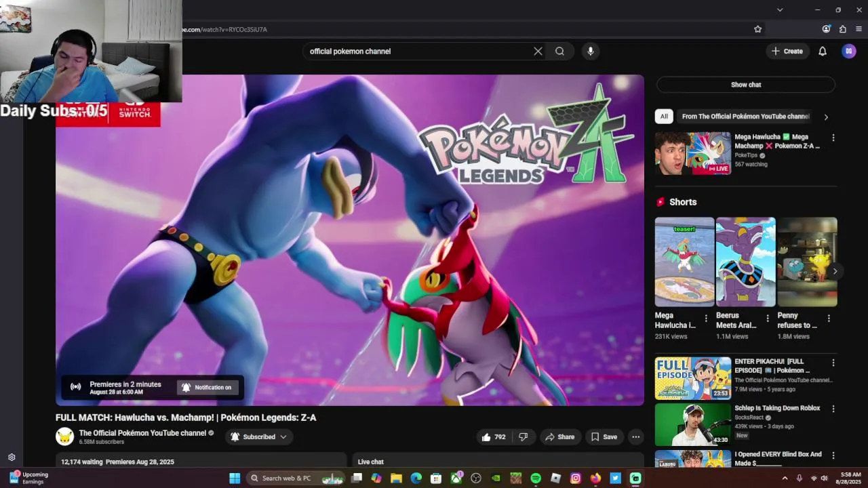Open Spotify from the taskbar
Image resolution: width=868 pixels, height=488 pixels.
pyautogui.click(x=536, y=479)
